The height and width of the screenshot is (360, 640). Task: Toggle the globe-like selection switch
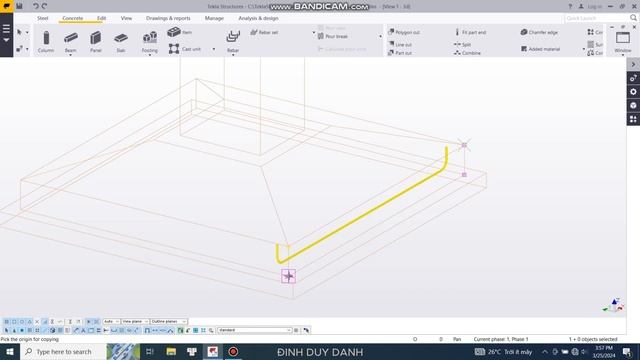click(x=53, y=330)
